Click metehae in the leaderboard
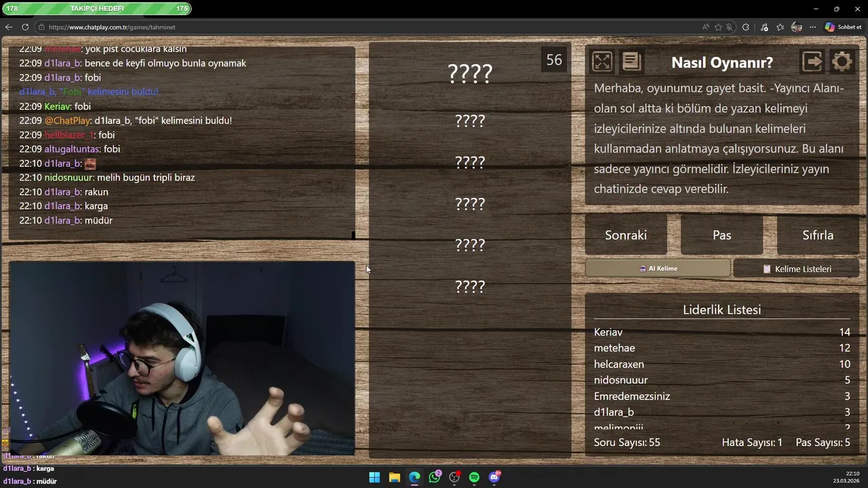 tap(614, 348)
